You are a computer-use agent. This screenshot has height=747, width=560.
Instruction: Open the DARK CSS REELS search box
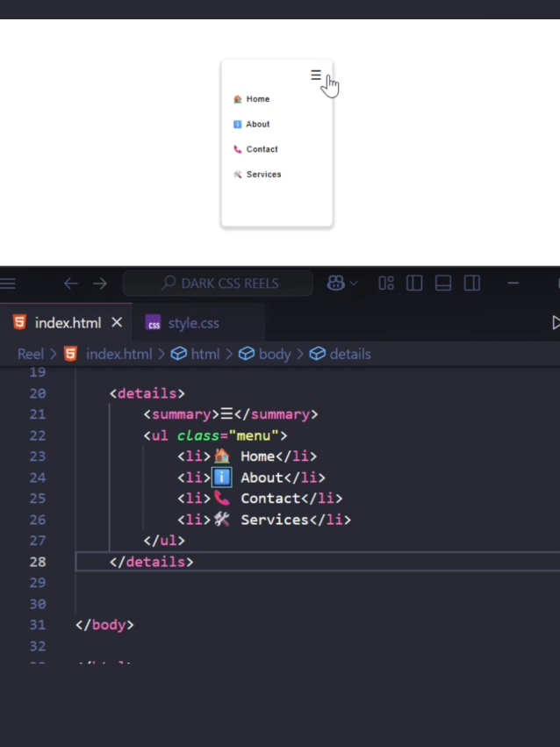pos(218,284)
